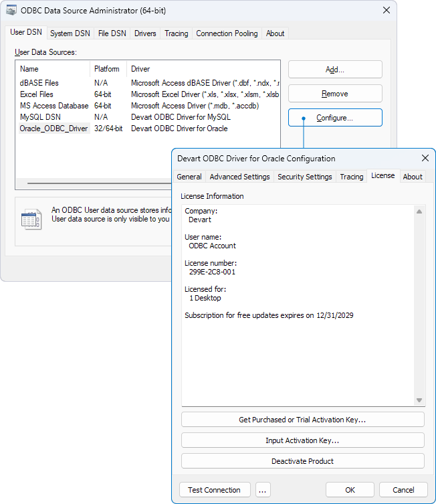This screenshot has width=436, height=504.
Task: Select the MySQL DSN data source
Action: pyautogui.click(x=148, y=117)
